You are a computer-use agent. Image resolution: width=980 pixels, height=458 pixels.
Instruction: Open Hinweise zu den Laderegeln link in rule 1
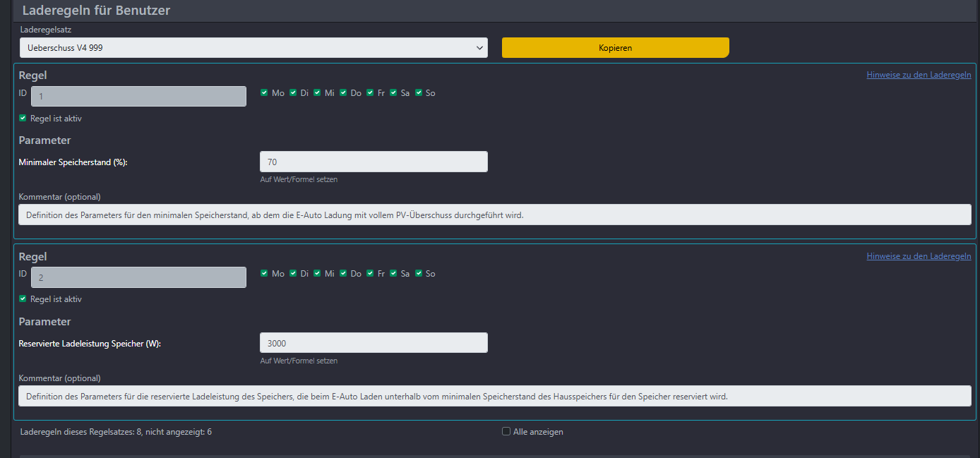919,75
